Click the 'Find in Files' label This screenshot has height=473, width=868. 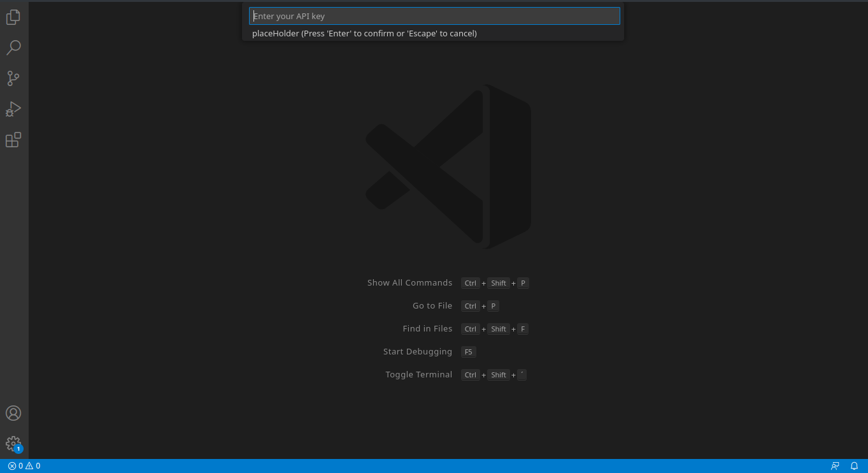pos(427,328)
